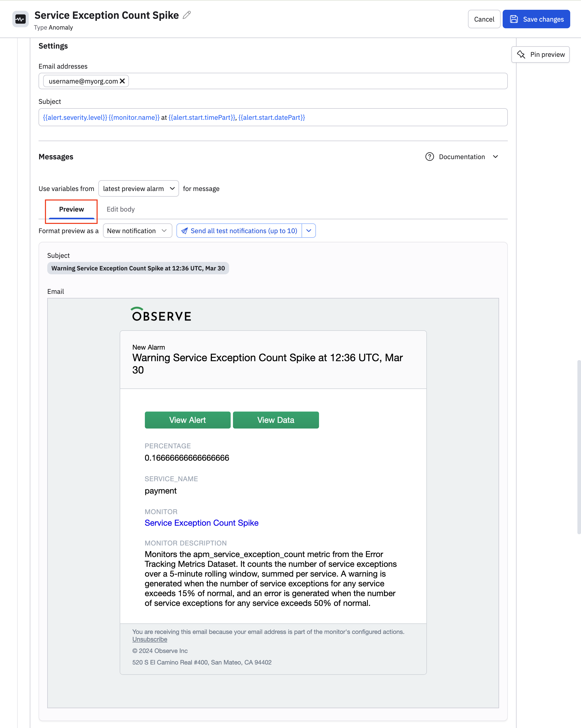Switch to the Preview tab
This screenshot has height=728, width=581.
point(71,209)
